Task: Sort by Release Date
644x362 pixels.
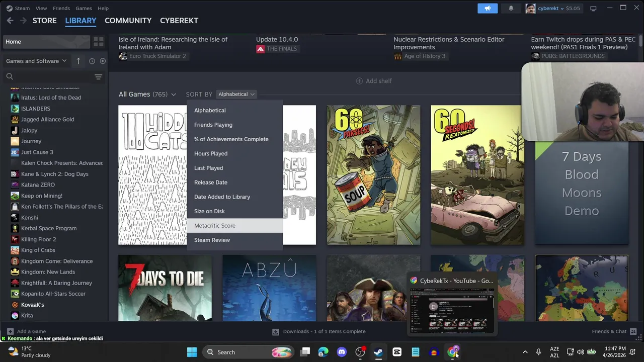Action: point(235,183)
